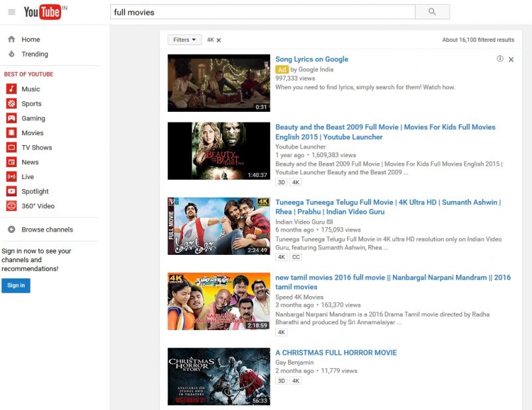Open Nanbargal Narpani Mandram video title
532x410 pixels.
(x=393, y=282)
